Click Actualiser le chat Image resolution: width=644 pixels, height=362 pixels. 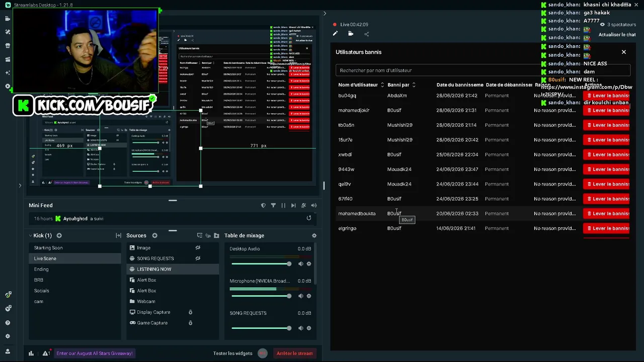click(617, 35)
